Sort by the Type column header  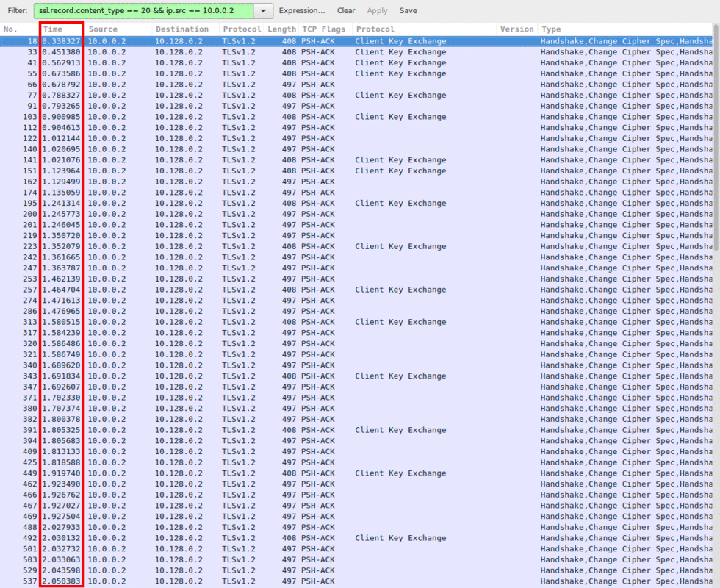[x=625, y=29]
